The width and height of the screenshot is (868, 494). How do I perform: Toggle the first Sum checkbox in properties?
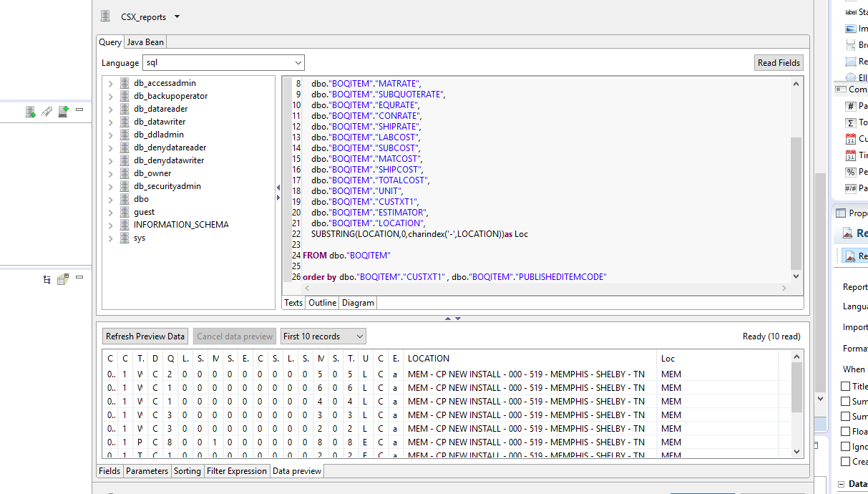(x=846, y=402)
